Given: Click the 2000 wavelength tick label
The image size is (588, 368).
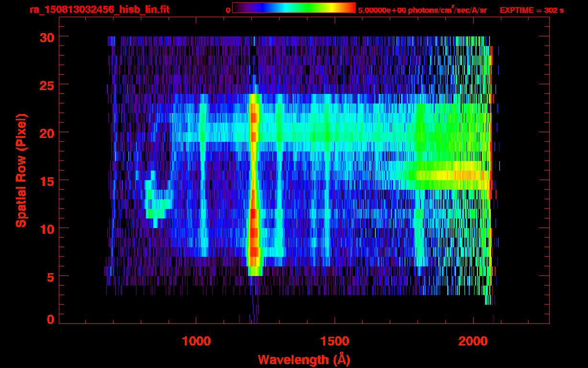Looking at the screenshot, I should coord(473,341).
